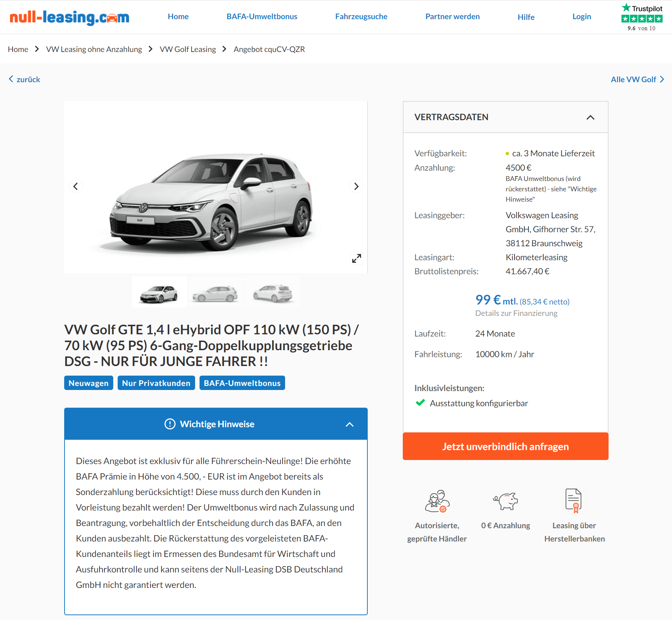This screenshot has height=620, width=672.
Task: Click '10000 km / Jahr' value
Action: 505,354
